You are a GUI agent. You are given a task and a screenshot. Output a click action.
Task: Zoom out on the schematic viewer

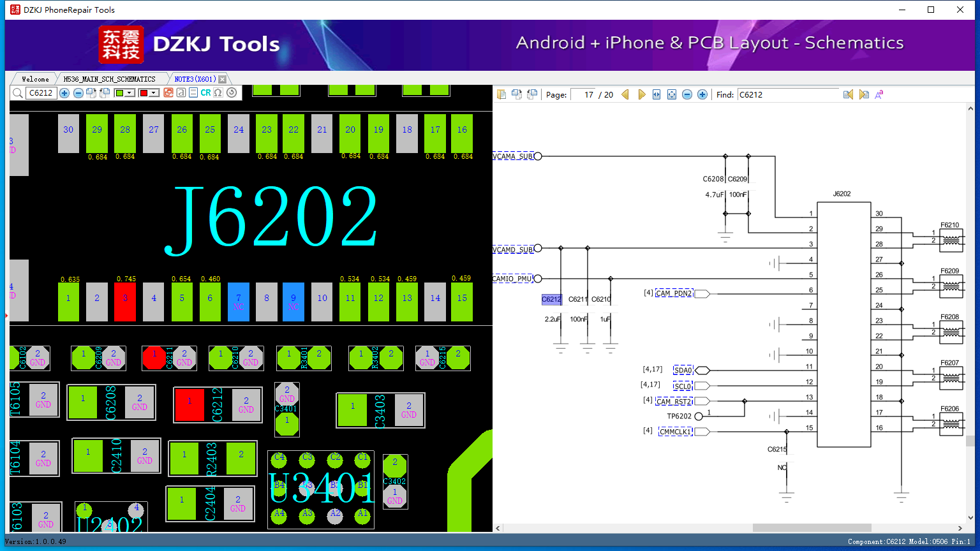coord(687,94)
